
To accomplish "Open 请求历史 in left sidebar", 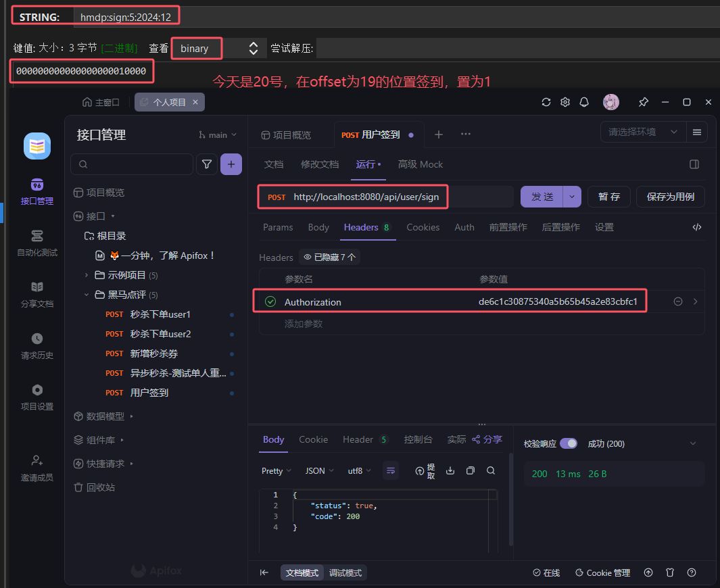I will click(x=37, y=346).
